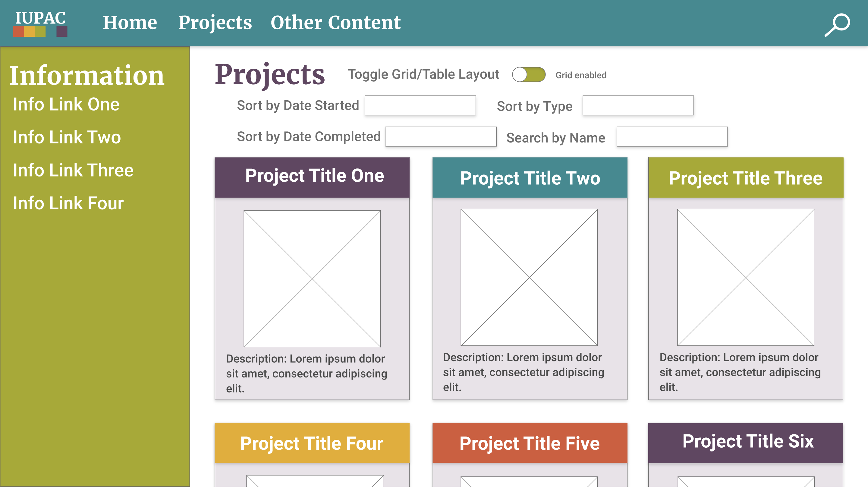Toggle the Grid/Table layout switch

(x=528, y=74)
